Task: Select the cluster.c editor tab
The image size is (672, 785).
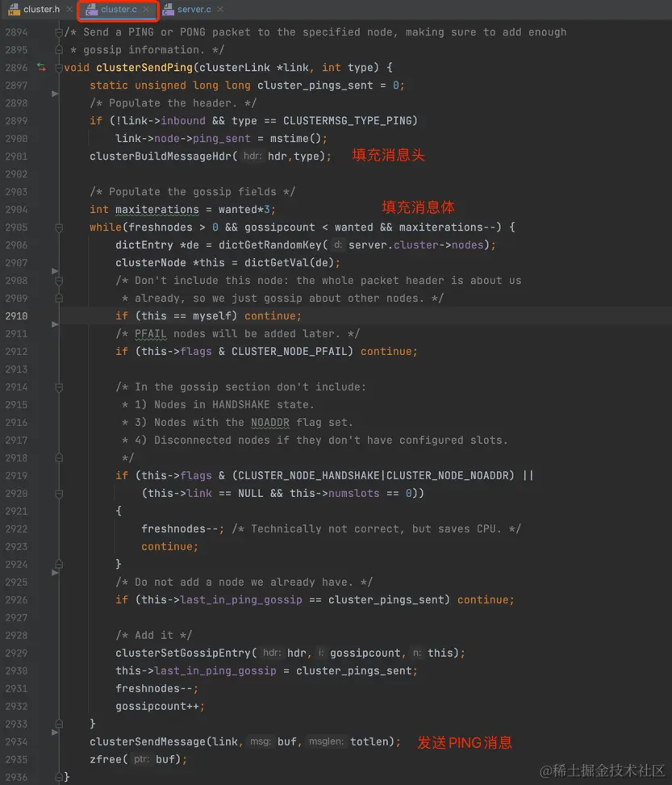Action: (x=119, y=9)
